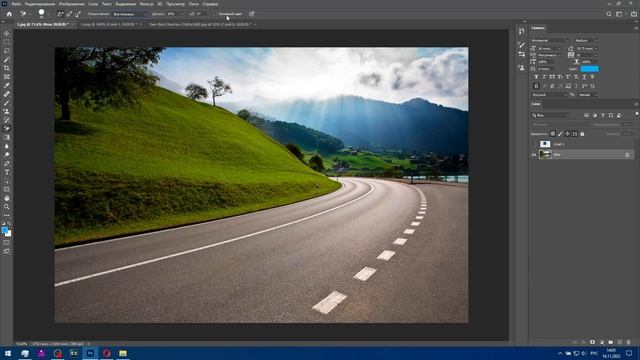Viewport: 640px width, 360px height.
Task: Show the Слой 1 layer
Action: coord(533,144)
